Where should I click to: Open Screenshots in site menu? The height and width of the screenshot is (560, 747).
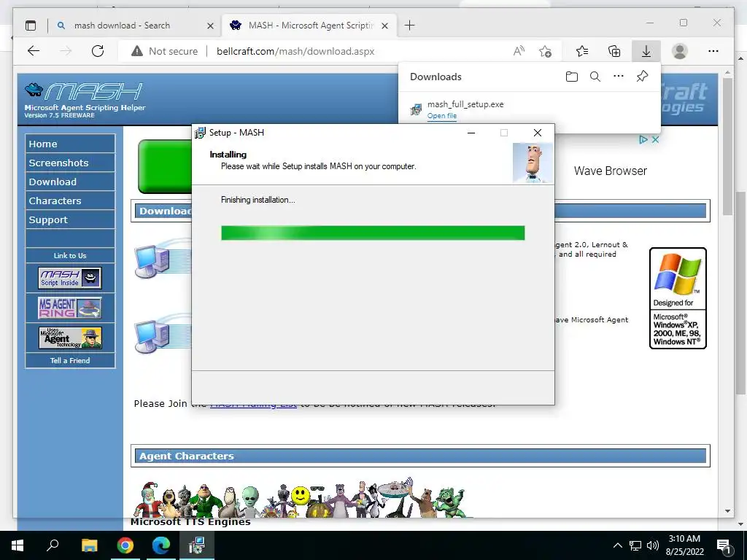pos(70,163)
